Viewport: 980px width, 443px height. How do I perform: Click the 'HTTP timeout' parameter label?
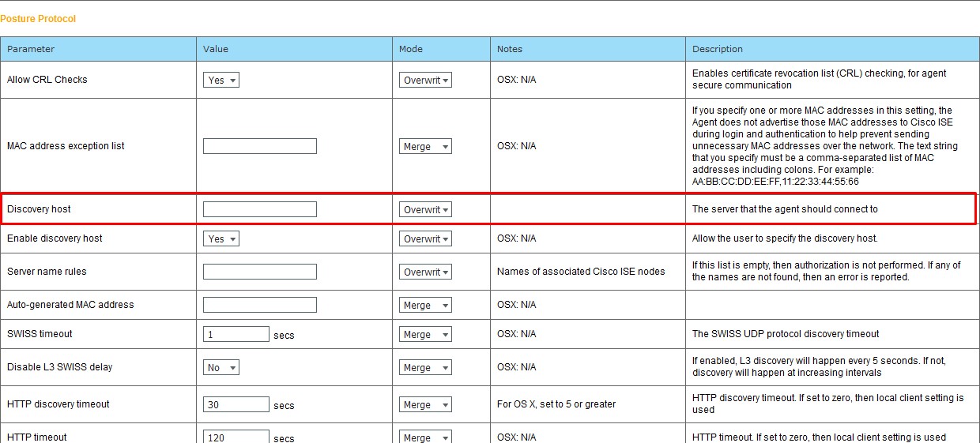coord(37,437)
